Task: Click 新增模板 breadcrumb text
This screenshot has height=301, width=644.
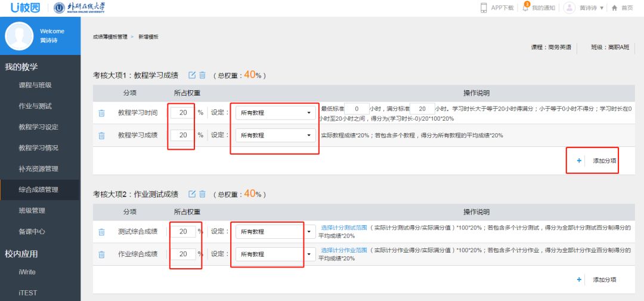Action: [148, 36]
